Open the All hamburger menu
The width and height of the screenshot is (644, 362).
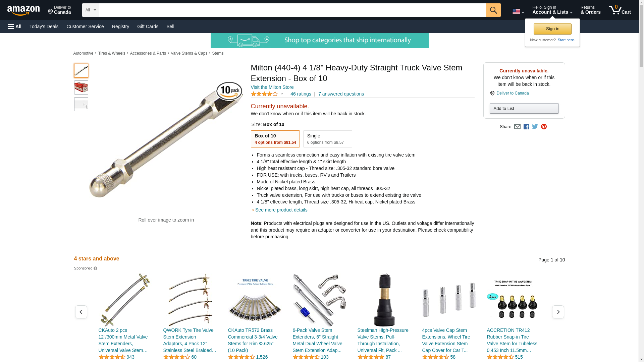click(x=15, y=26)
